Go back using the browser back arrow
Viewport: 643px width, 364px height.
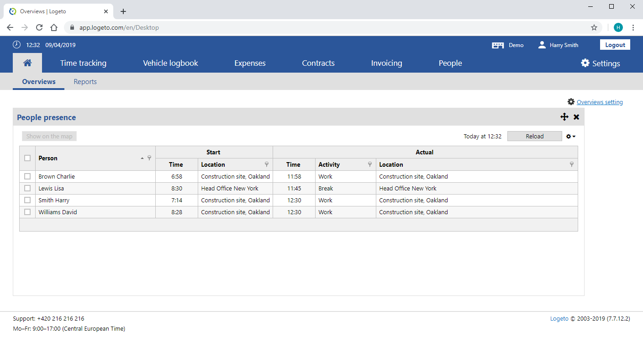tap(10, 27)
